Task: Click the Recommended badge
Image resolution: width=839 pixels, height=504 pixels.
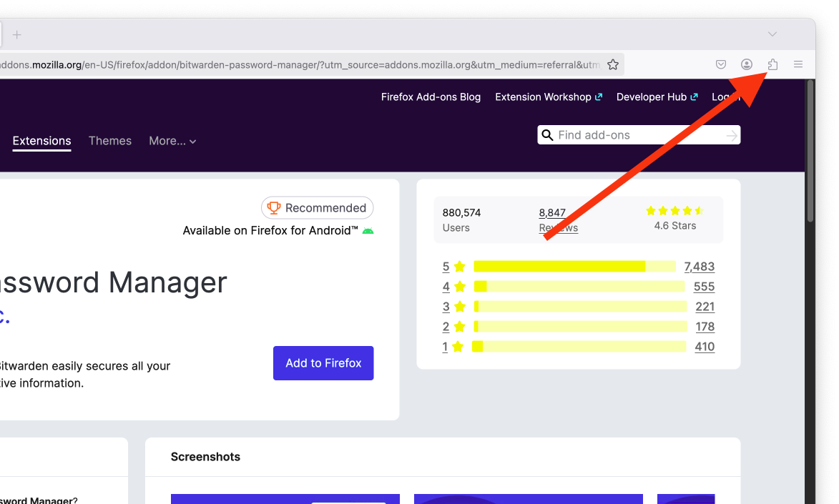Action: coord(318,207)
